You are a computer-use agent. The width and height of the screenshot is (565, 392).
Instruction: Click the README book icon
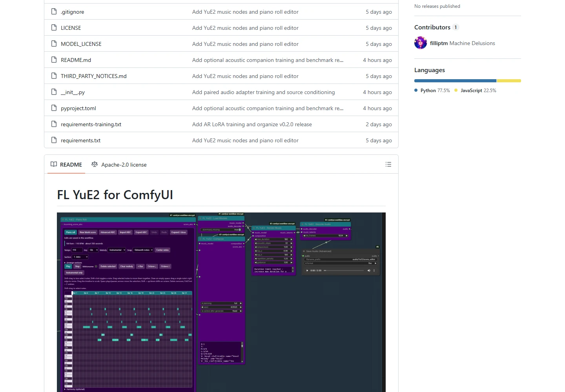coord(54,164)
